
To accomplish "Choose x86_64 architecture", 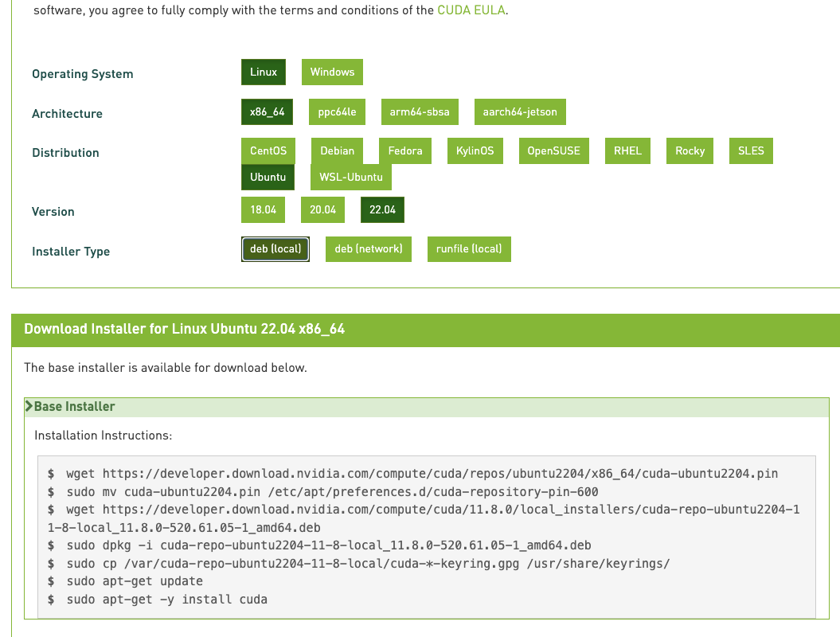I will point(267,111).
